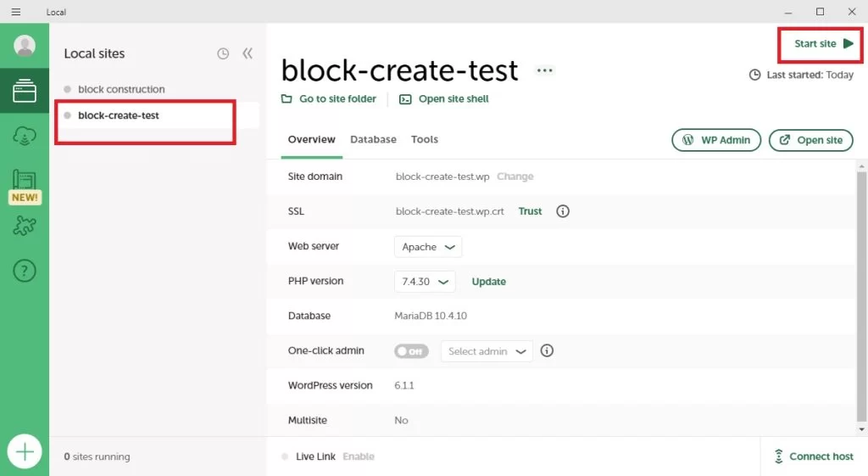
Task: Collapse the Local sites sidebar
Action: pos(248,53)
